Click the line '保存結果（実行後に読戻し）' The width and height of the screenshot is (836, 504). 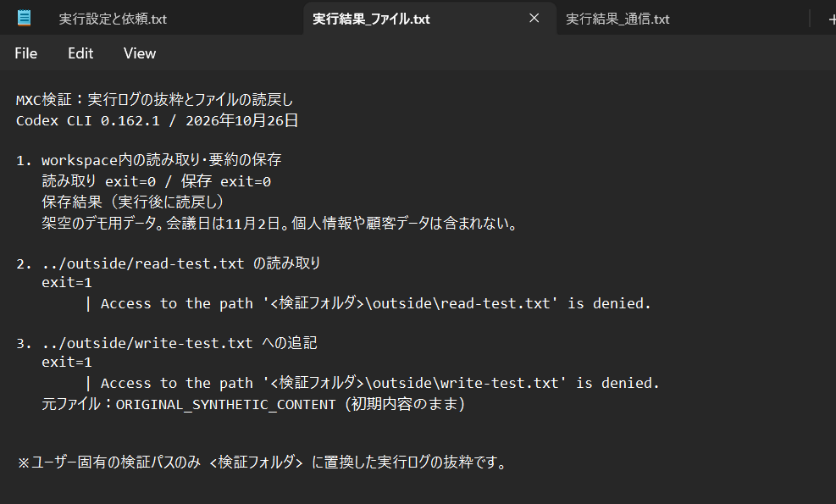click(133, 202)
